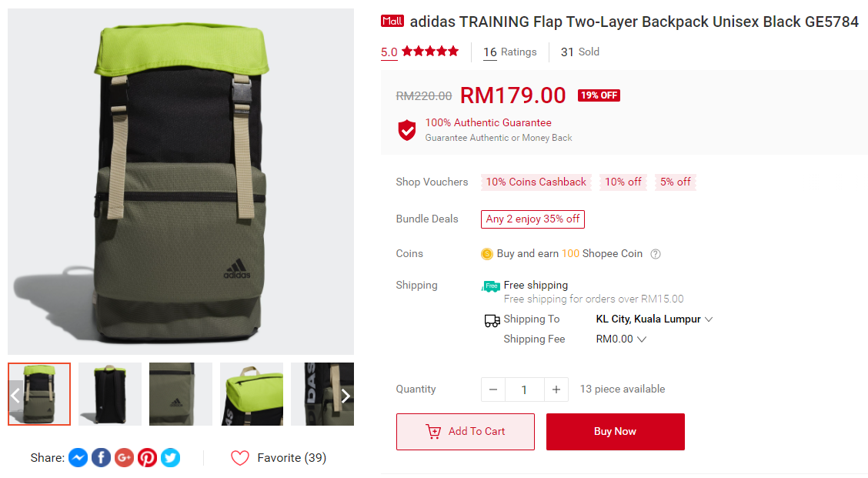Share product on Facebook

tap(101, 457)
